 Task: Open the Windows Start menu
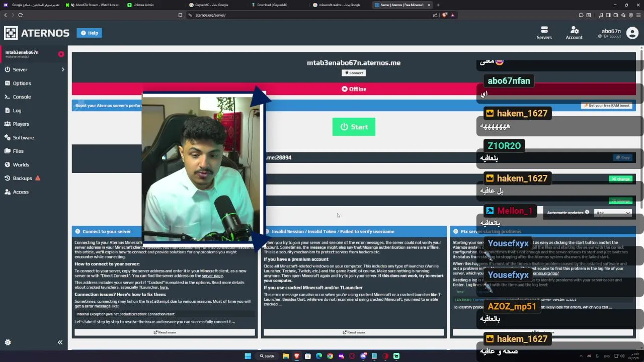pos(248,356)
